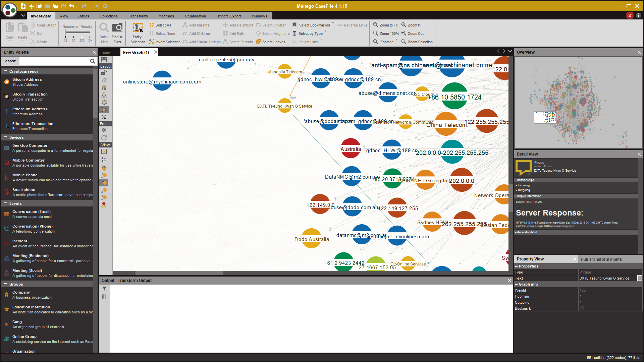Open the Machines menu
644x362 pixels.
pos(166,16)
